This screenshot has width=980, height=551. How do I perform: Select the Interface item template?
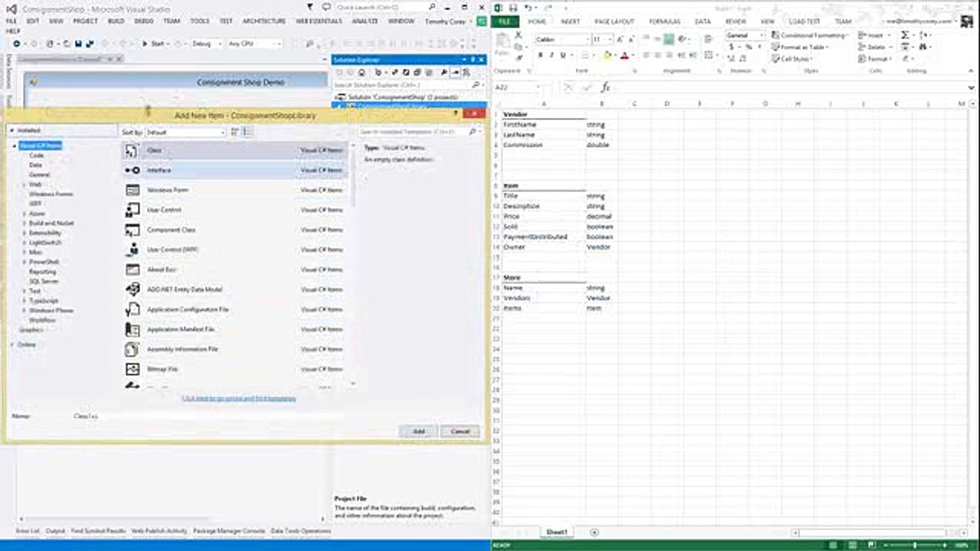click(x=235, y=170)
